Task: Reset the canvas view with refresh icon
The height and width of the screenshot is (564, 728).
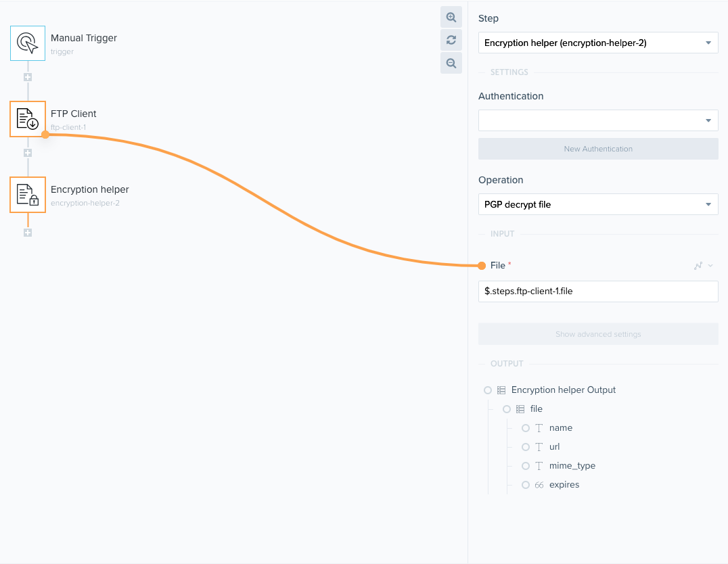Action: 451,41
